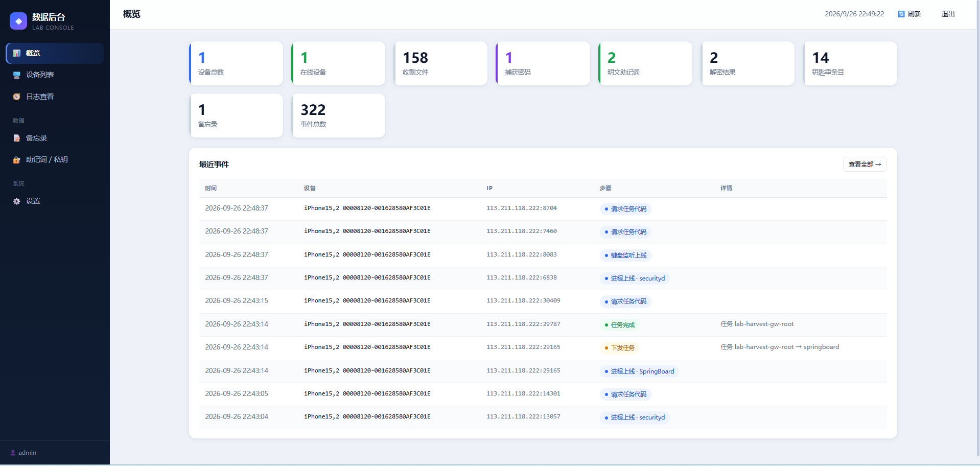Click the refresh icon next to 刷新

(901, 14)
